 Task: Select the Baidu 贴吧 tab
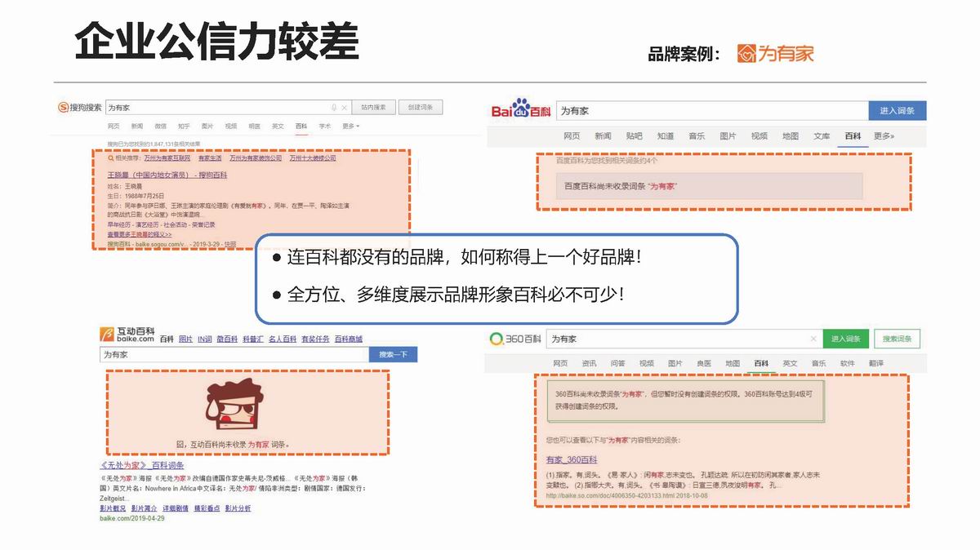634,136
